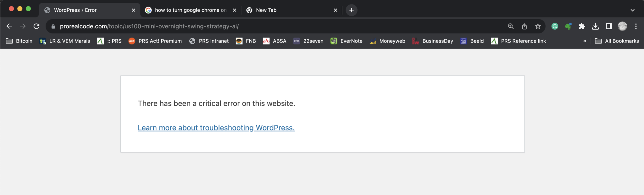This screenshot has height=195, width=644.
Task: Close the WordPress › Error tab
Action: [133, 10]
